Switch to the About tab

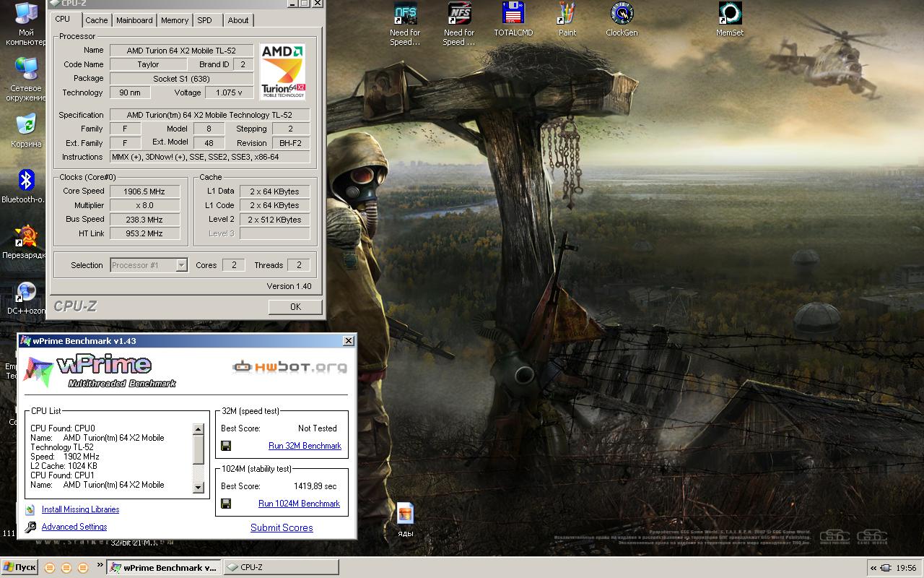238,20
